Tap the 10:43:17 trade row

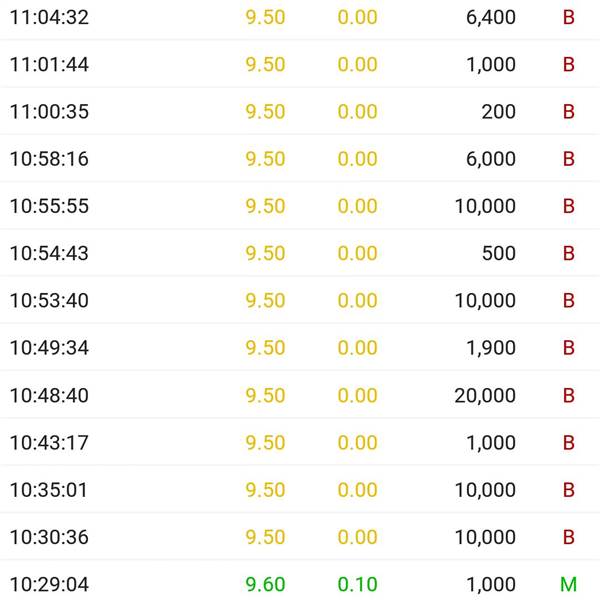point(300,442)
